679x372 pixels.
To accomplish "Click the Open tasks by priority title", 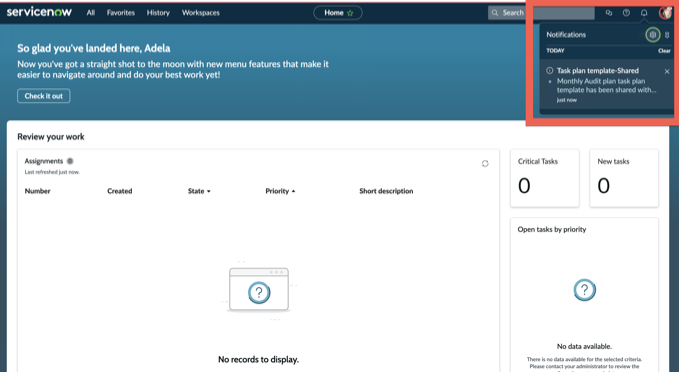I will pos(552,230).
